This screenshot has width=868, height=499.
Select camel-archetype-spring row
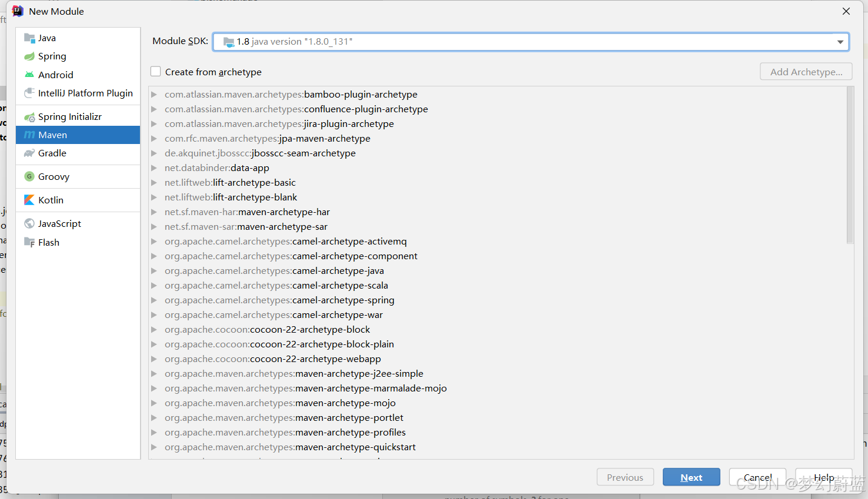[x=498, y=300]
